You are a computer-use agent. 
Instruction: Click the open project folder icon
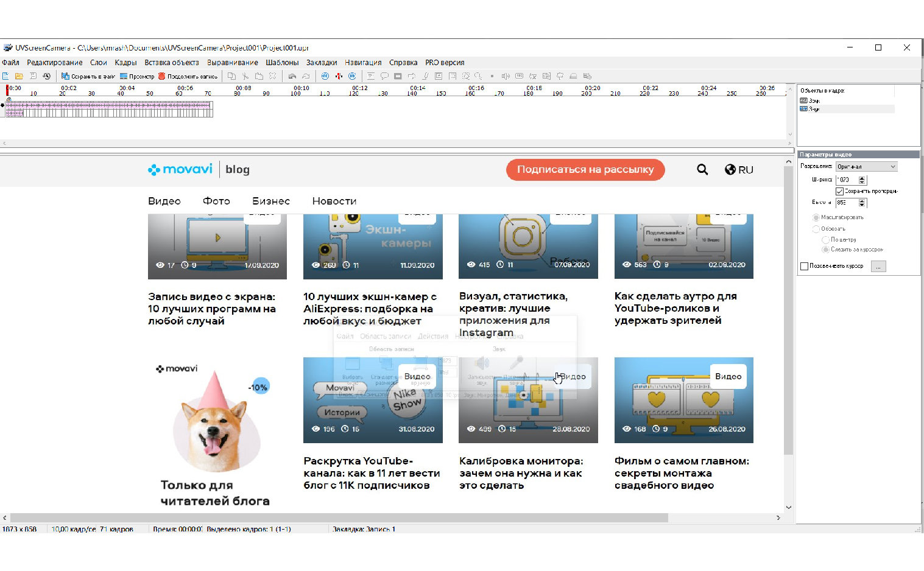19,76
